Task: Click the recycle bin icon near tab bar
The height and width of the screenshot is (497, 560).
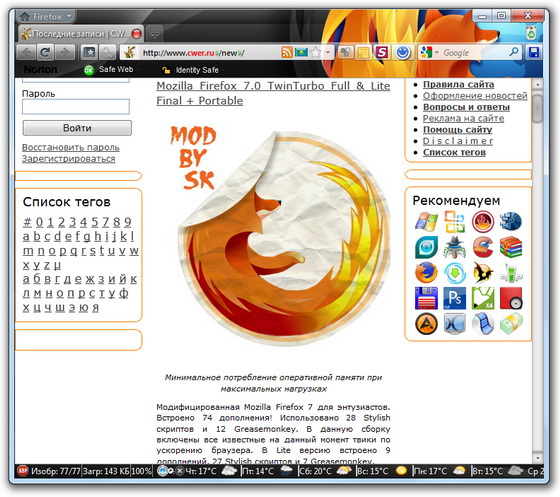Action: (532, 33)
